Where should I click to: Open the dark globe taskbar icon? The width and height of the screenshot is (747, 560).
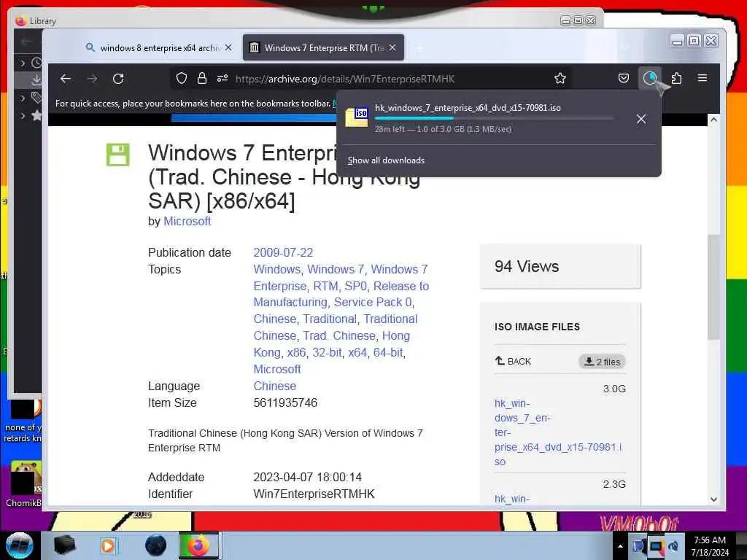tap(156, 545)
